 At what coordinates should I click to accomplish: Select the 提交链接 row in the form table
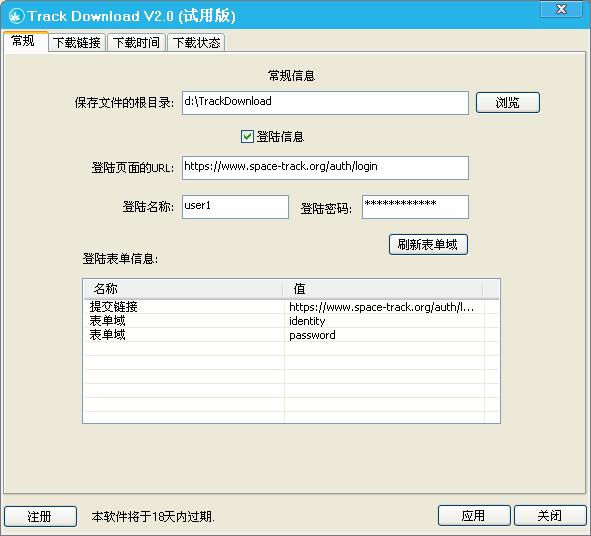point(284,307)
